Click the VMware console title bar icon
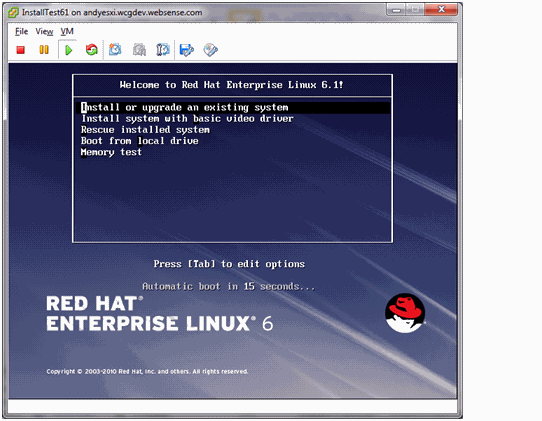Screen dimensions: 542x421 [x=13, y=13]
